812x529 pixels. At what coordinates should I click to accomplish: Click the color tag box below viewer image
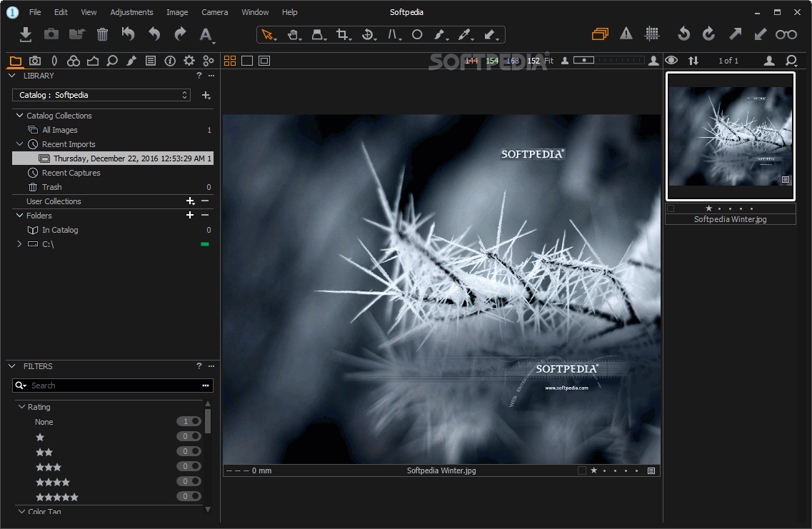(582, 470)
